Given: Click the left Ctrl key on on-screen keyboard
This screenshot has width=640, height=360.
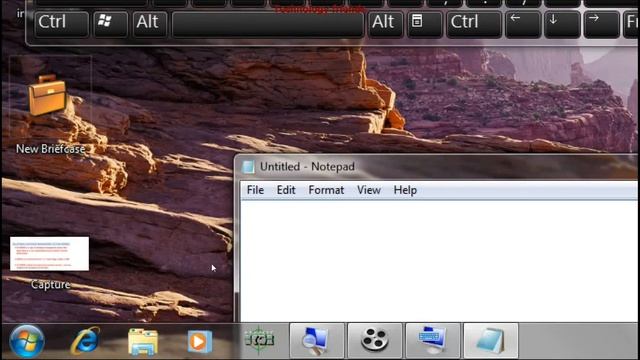Looking at the screenshot, I should (61, 24).
